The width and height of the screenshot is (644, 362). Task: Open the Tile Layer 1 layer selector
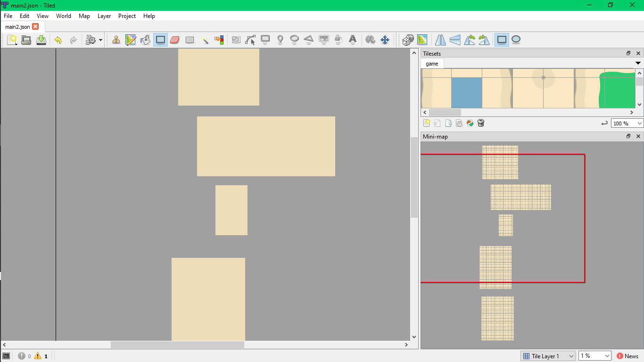pyautogui.click(x=547, y=356)
